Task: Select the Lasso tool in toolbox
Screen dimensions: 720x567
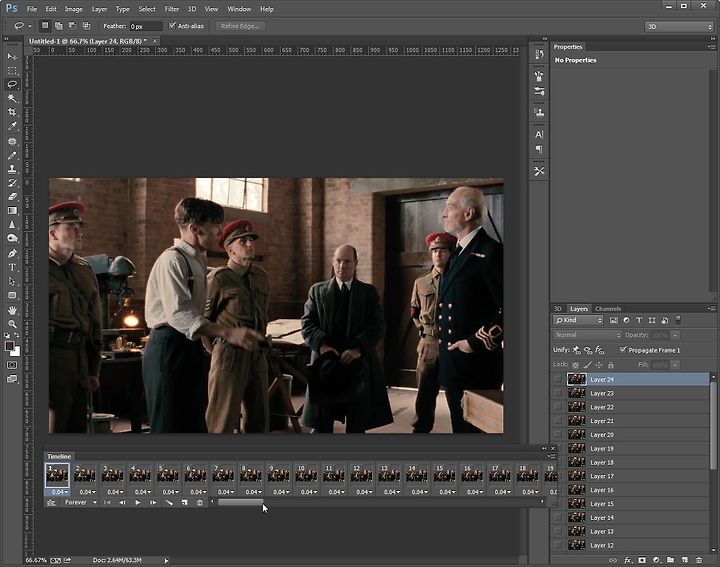Action: click(12, 84)
